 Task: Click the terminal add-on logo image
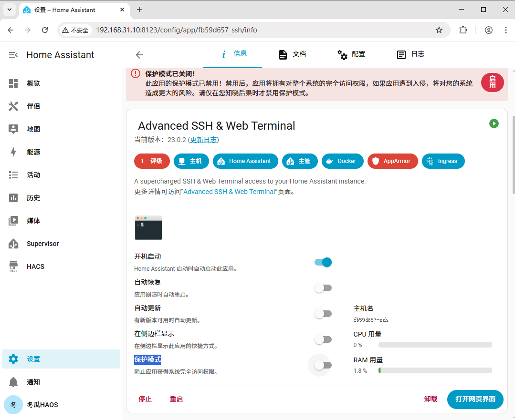[x=148, y=228]
